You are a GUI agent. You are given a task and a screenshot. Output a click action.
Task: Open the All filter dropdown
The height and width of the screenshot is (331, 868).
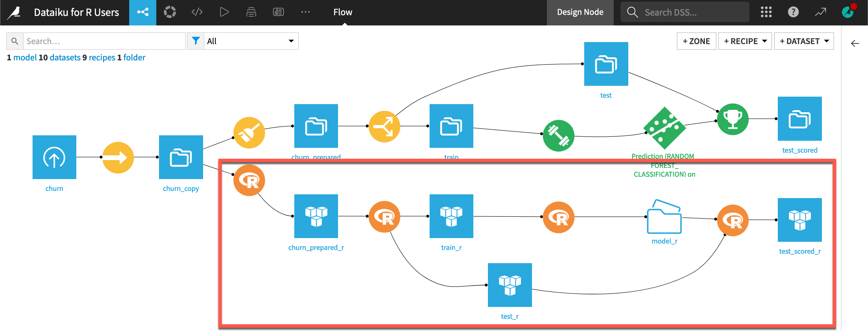tap(251, 41)
